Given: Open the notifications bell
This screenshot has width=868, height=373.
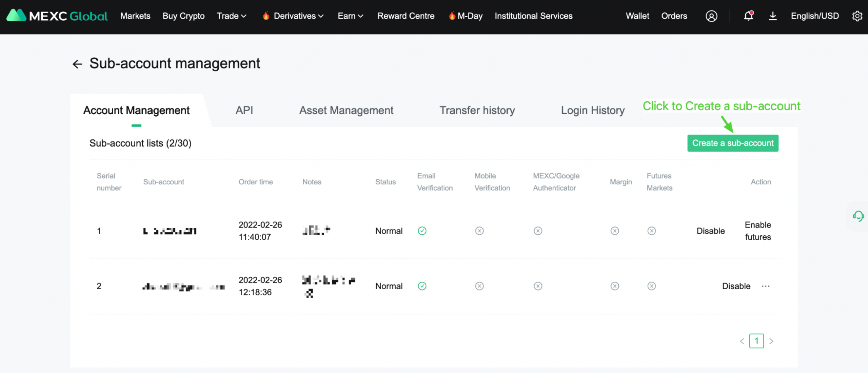Looking at the screenshot, I should 748,16.
